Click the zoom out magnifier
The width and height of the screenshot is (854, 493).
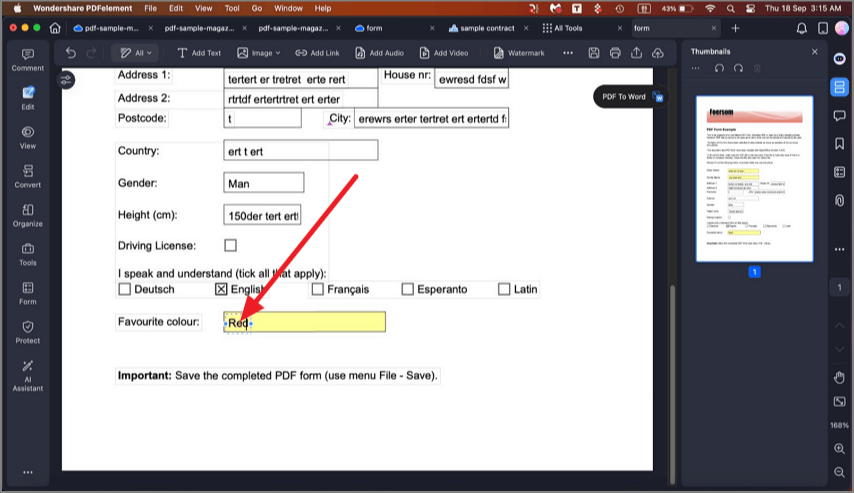click(839, 472)
